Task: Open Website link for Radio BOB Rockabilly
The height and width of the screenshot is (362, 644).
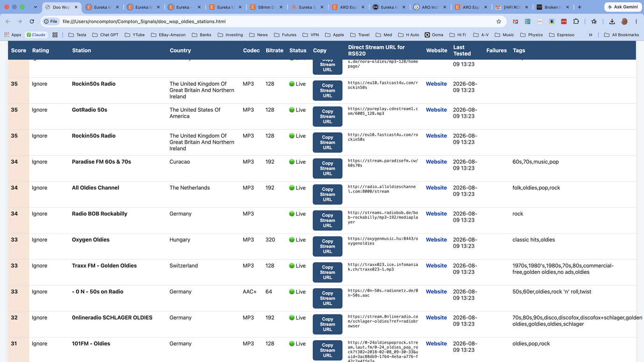Action: [x=436, y=214]
